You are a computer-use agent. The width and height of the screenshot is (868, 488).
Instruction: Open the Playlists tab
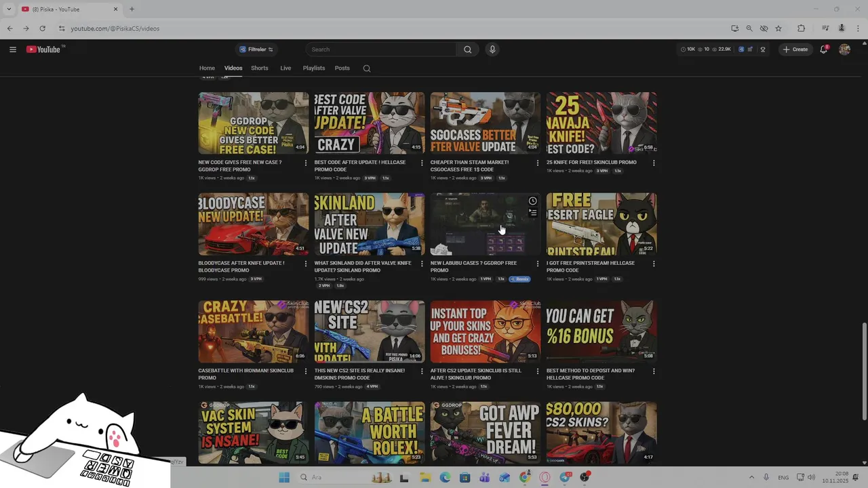(314, 68)
